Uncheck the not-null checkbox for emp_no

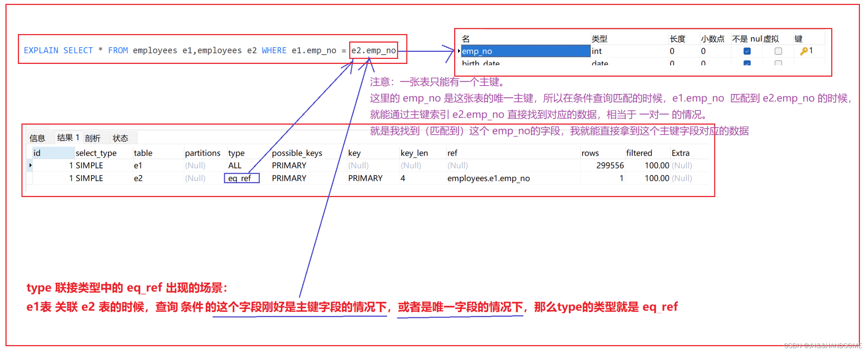[x=747, y=51]
